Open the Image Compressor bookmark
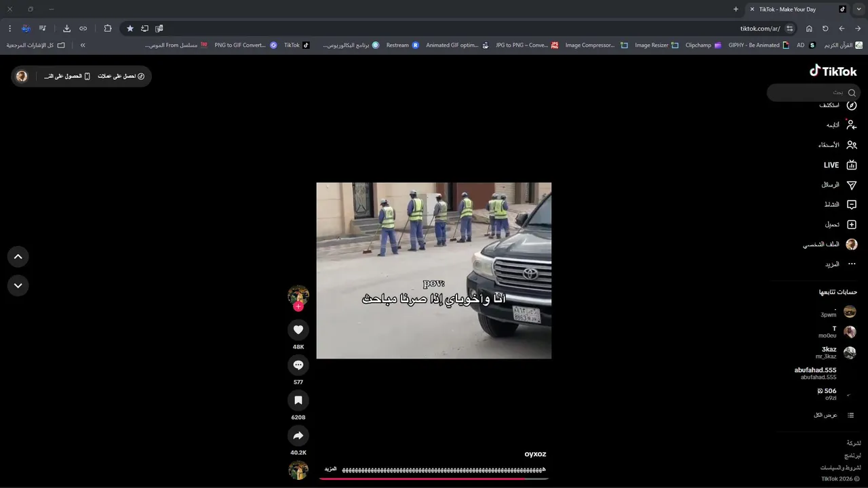This screenshot has height=488, width=868. coord(596,45)
